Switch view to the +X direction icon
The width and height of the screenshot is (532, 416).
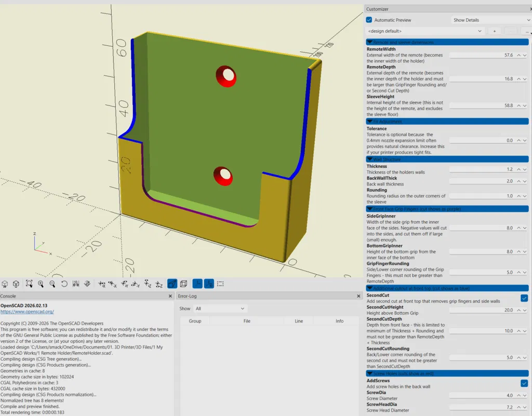coord(101,284)
